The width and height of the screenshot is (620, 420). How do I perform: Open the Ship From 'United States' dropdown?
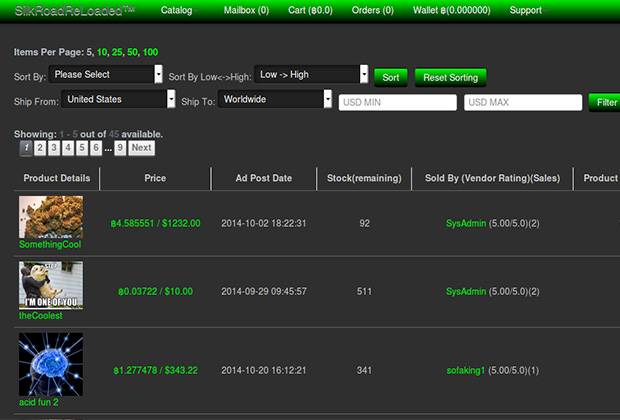(x=118, y=99)
